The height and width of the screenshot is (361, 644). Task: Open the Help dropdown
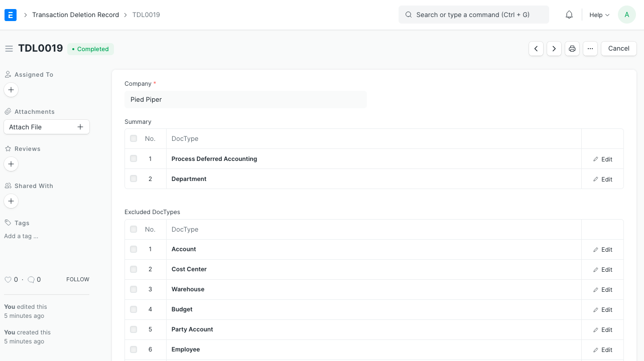tap(599, 15)
